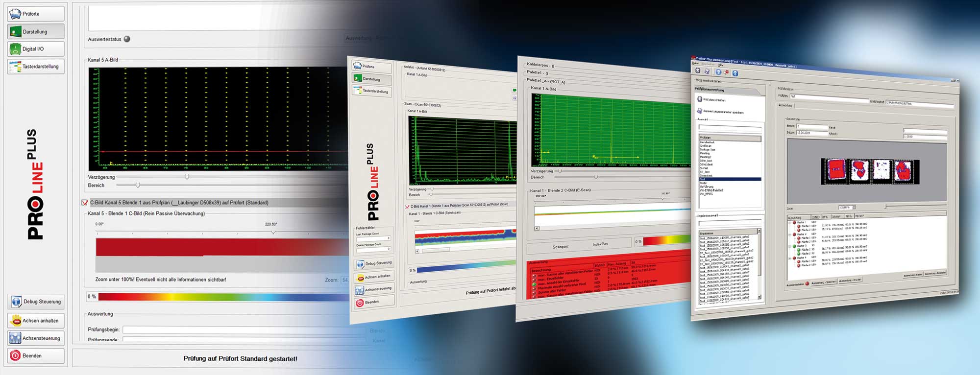Click the left scroll arrow under the E-Scan C-Bild

point(537,228)
